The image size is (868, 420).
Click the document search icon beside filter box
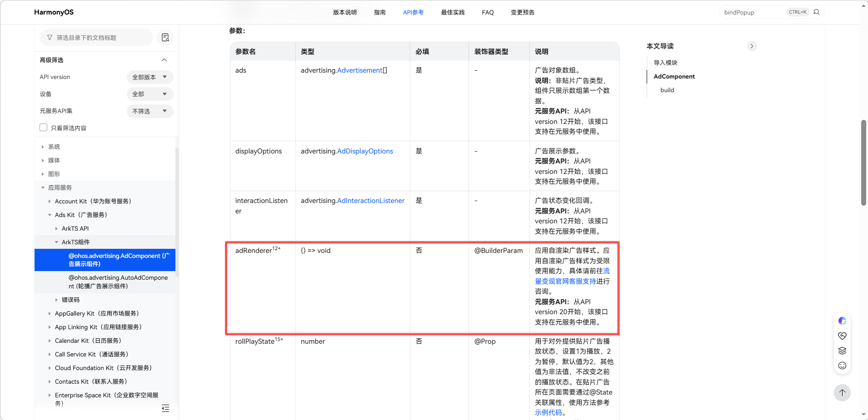click(x=165, y=38)
